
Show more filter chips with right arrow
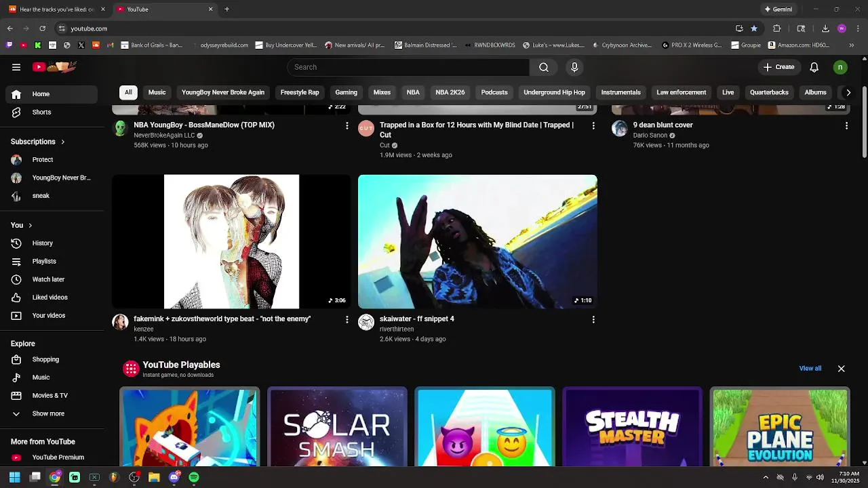pos(848,93)
